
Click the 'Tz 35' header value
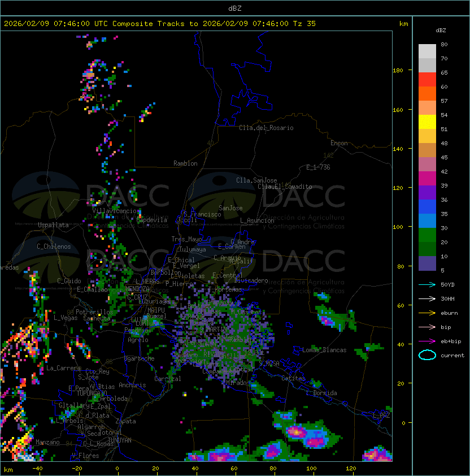(304, 24)
